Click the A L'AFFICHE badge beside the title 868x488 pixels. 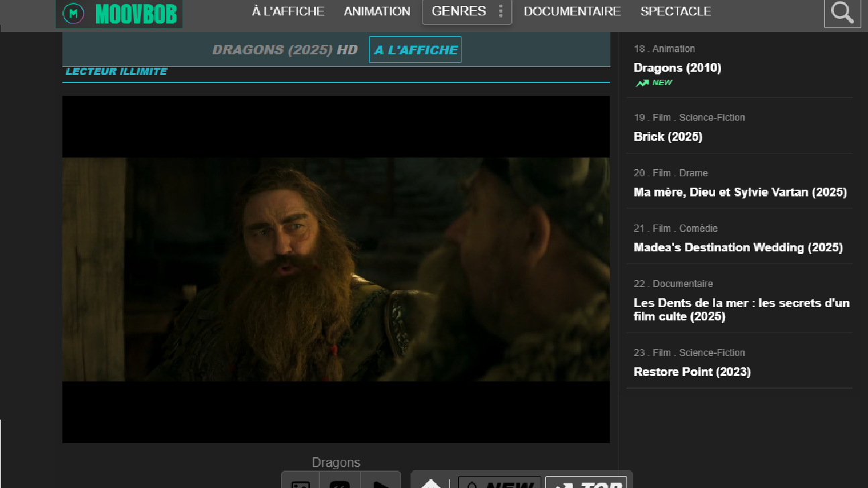[415, 50]
